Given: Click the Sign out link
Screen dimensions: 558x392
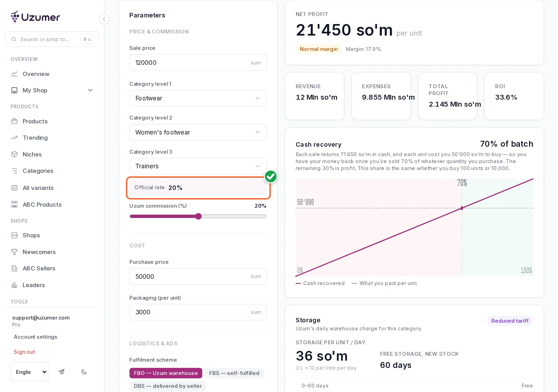Looking at the screenshot, I should click(24, 352).
